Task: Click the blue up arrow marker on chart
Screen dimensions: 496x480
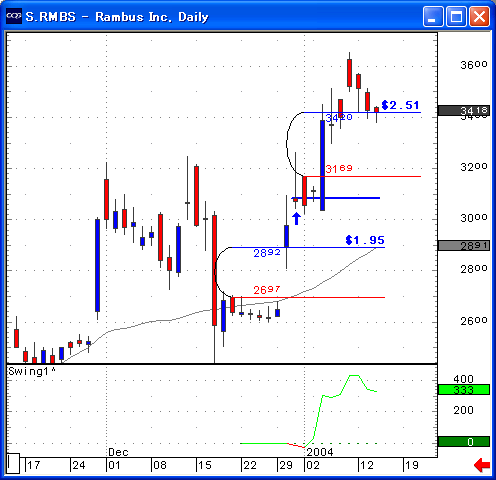Action: [x=296, y=219]
